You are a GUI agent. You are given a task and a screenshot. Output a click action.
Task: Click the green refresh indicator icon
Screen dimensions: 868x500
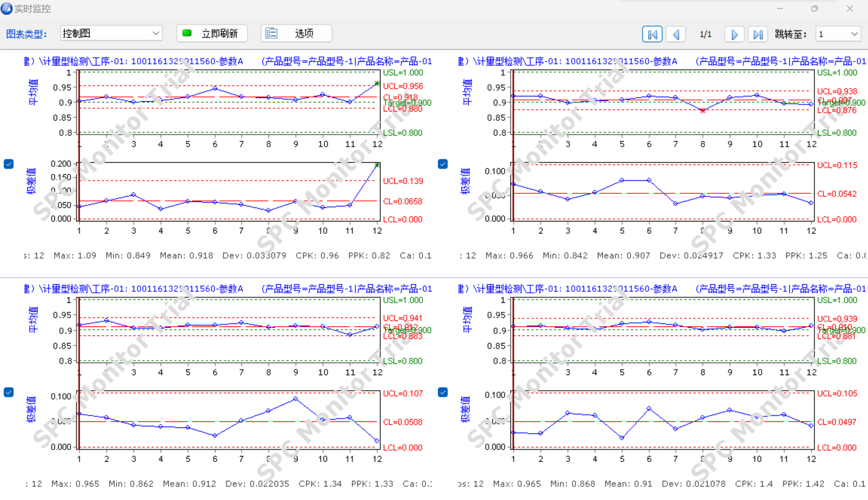(x=187, y=33)
